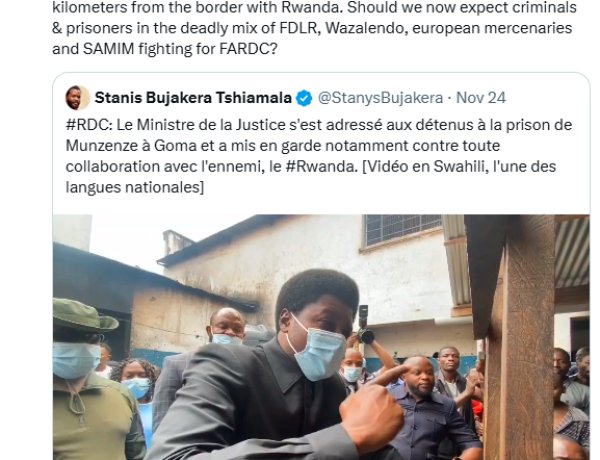Click the 'border with Rwanda' tweet line

pyautogui.click(x=315, y=7)
